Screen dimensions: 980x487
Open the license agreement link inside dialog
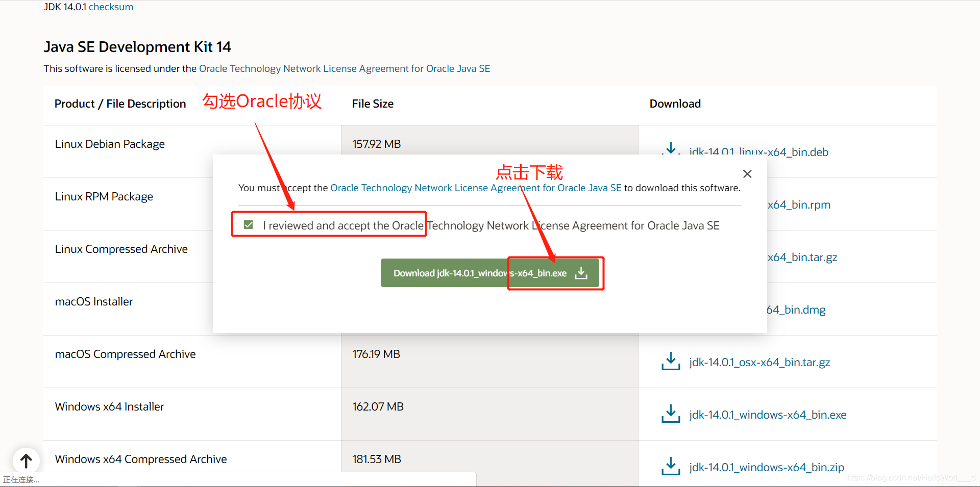point(476,188)
